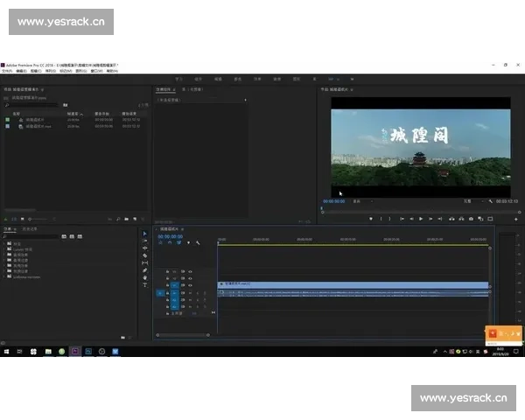Click Export Frame camera icon

[x=471, y=219]
